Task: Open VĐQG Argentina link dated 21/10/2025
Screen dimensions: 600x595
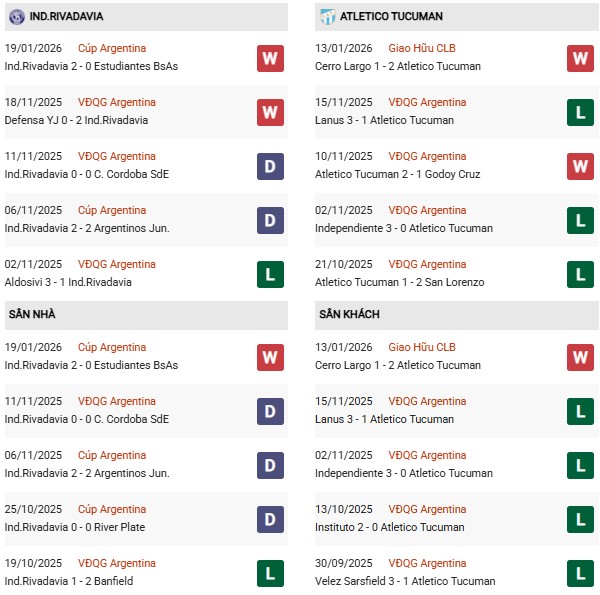Action: point(429,264)
